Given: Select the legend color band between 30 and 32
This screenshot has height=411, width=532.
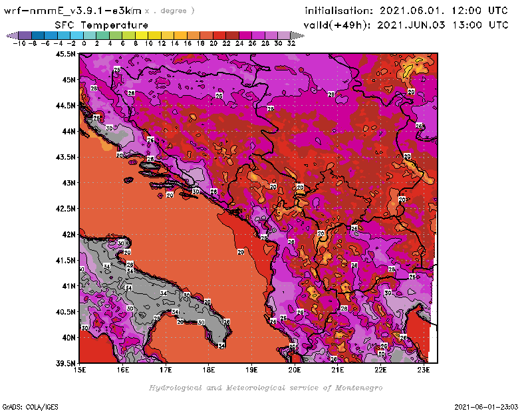Looking at the screenshot, I should point(285,35).
